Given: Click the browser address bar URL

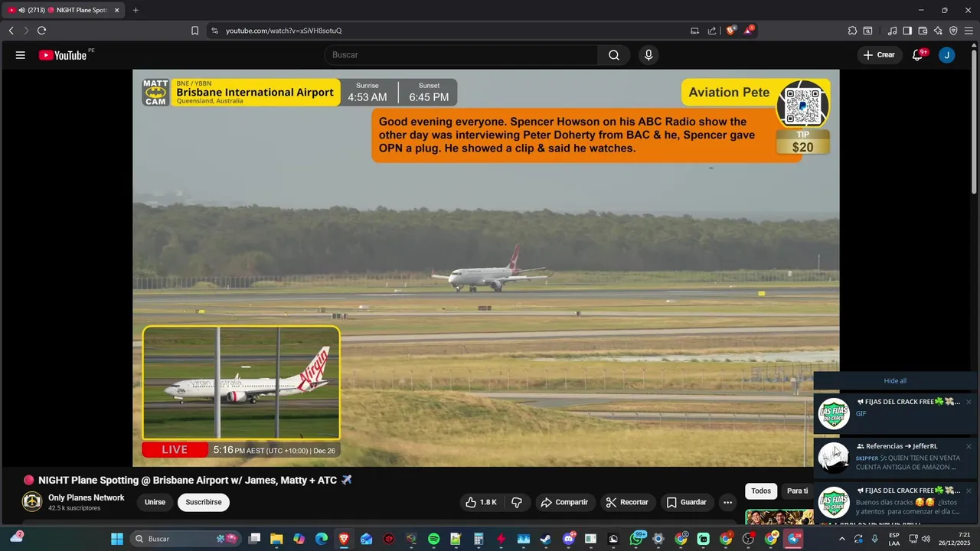Looking at the screenshot, I should click(x=283, y=31).
